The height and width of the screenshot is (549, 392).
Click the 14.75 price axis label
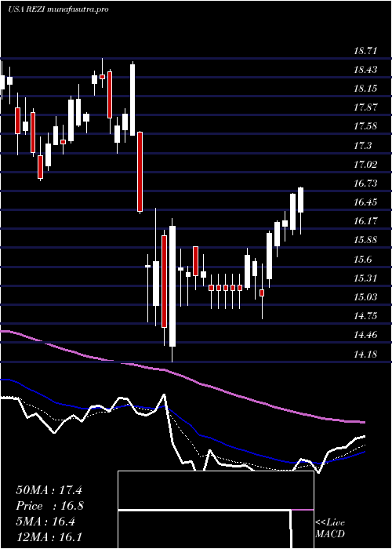click(x=365, y=316)
